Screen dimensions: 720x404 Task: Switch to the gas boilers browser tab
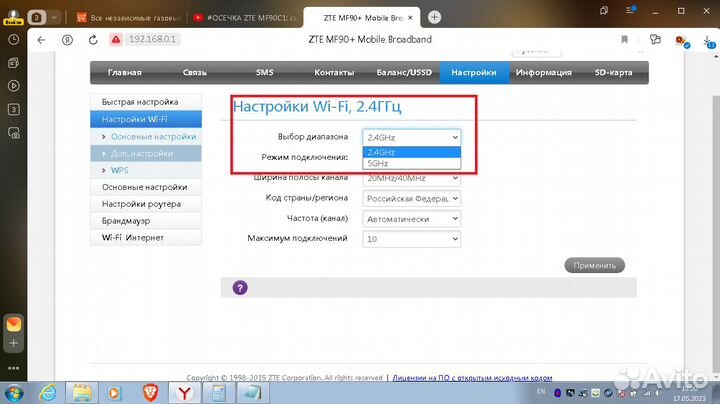pyautogui.click(x=128, y=18)
